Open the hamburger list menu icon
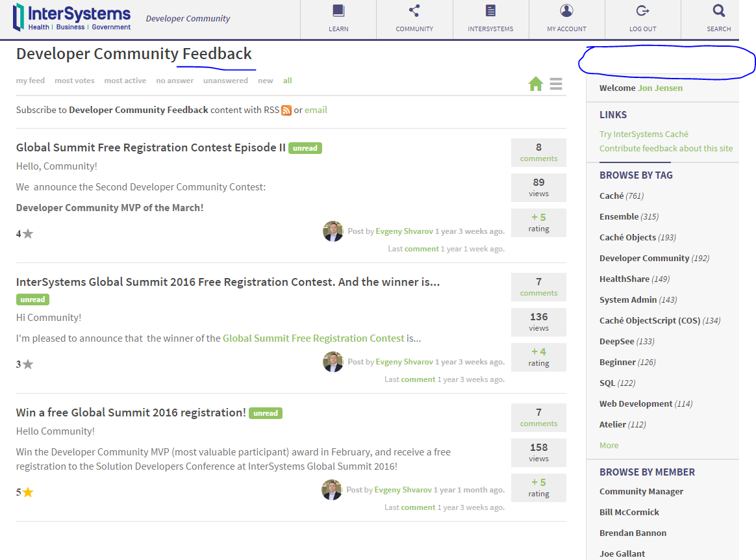756x560 pixels. 556,84
